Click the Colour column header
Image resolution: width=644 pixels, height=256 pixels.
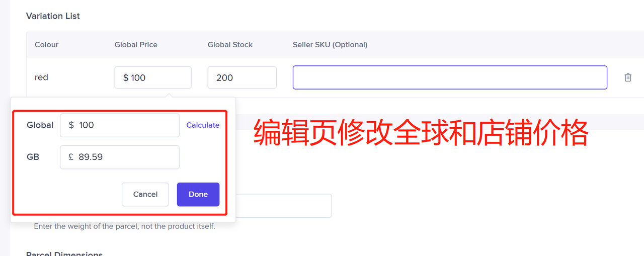pos(46,45)
